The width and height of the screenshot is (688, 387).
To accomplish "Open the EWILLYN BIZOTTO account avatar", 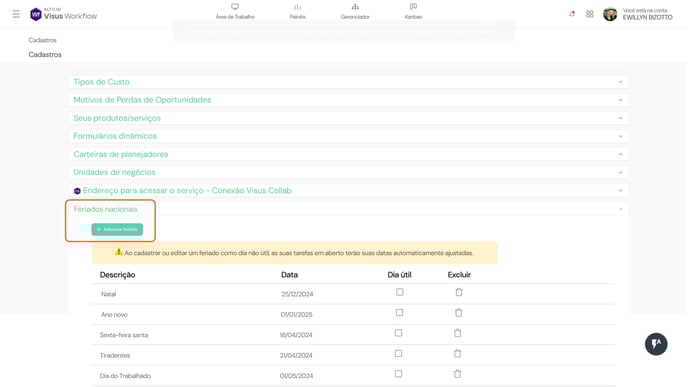I will (x=610, y=14).
